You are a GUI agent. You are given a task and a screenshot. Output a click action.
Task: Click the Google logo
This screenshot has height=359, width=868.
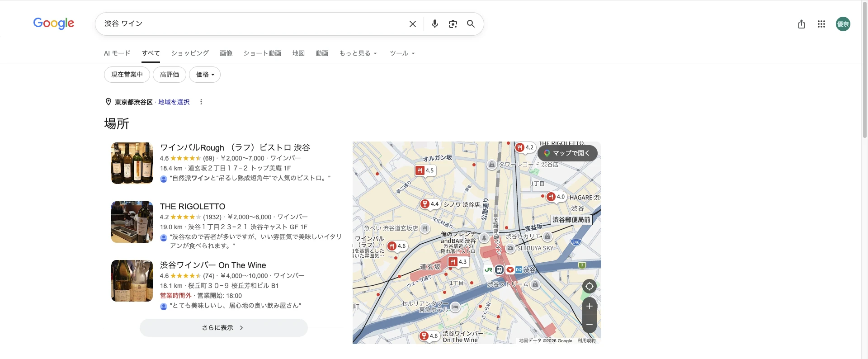pyautogui.click(x=53, y=24)
